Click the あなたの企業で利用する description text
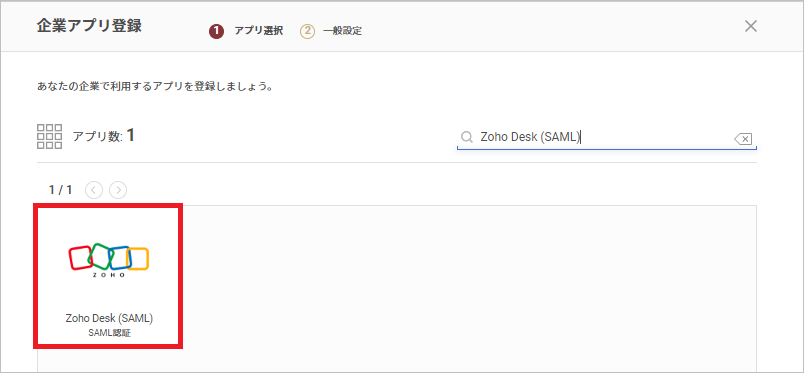 154,86
